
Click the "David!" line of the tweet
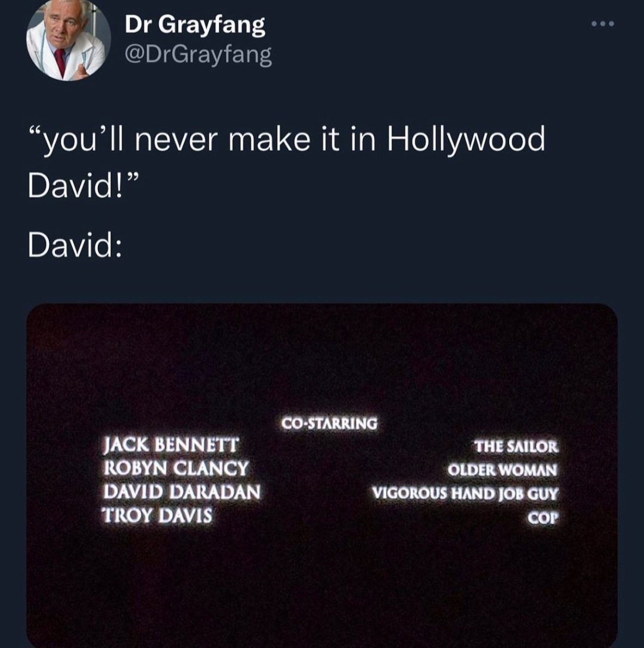[x=82, y=185]
